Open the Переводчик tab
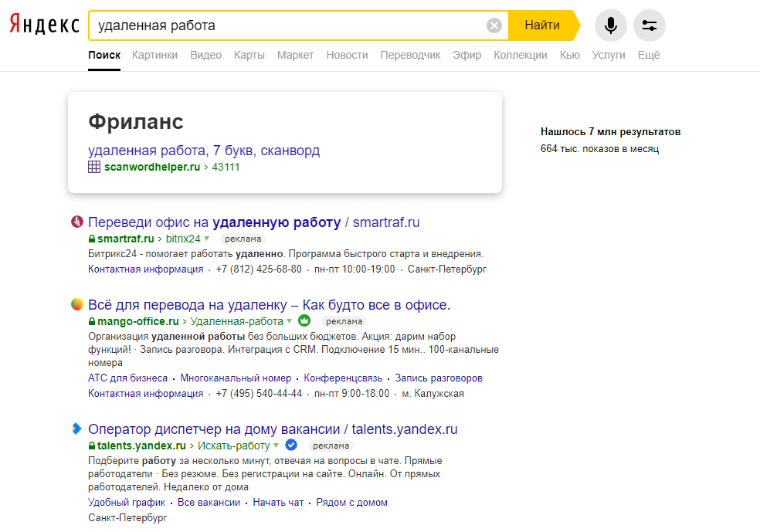The width and height of the screenshot is (760, 532). tap(411, 56)
